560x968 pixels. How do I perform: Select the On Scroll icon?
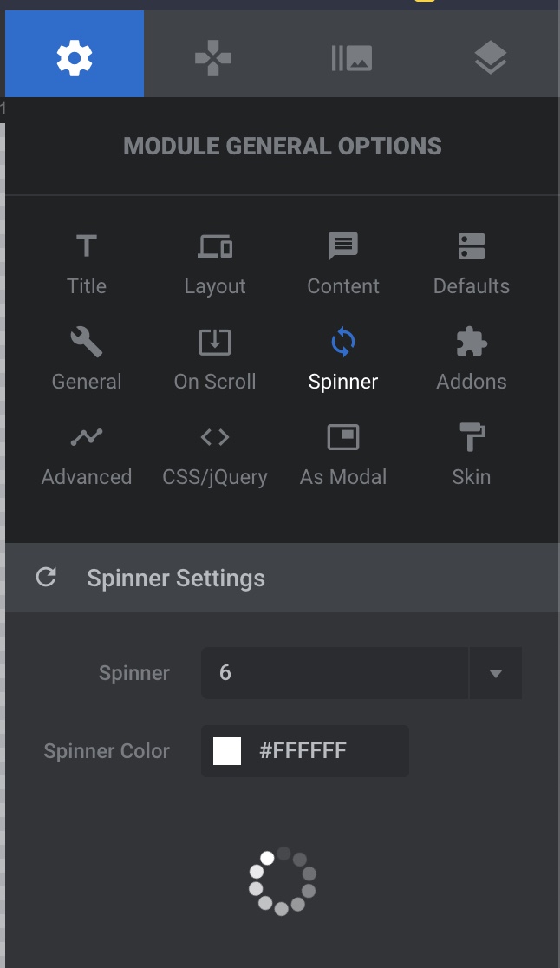(x=215, y=343)
